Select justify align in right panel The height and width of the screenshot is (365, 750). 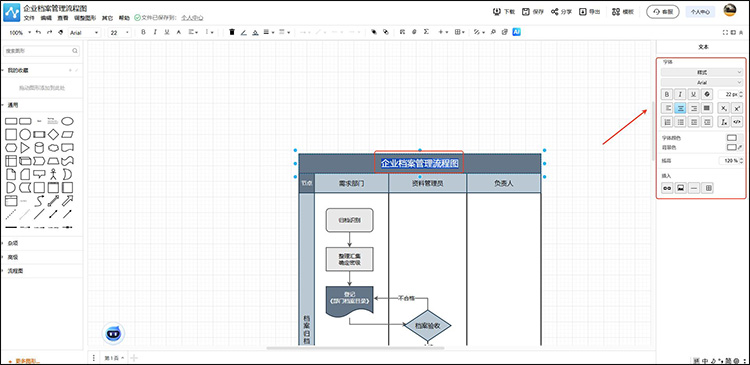point(707,108)
